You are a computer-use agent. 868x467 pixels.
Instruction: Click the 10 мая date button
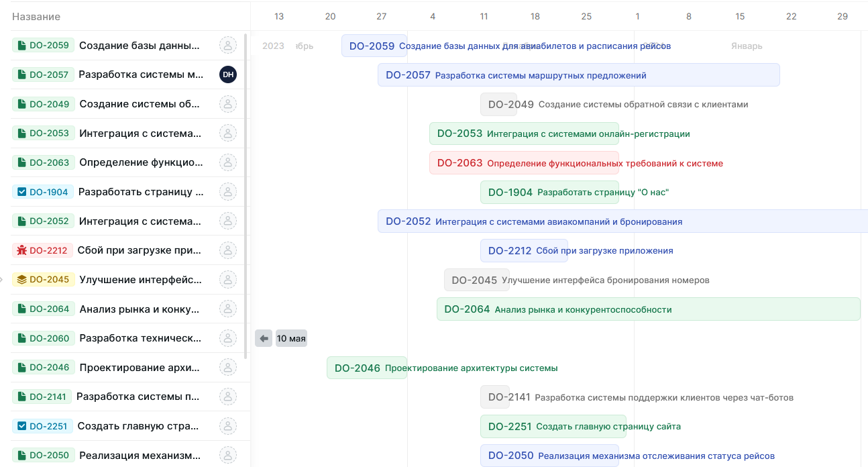(291, 339)
